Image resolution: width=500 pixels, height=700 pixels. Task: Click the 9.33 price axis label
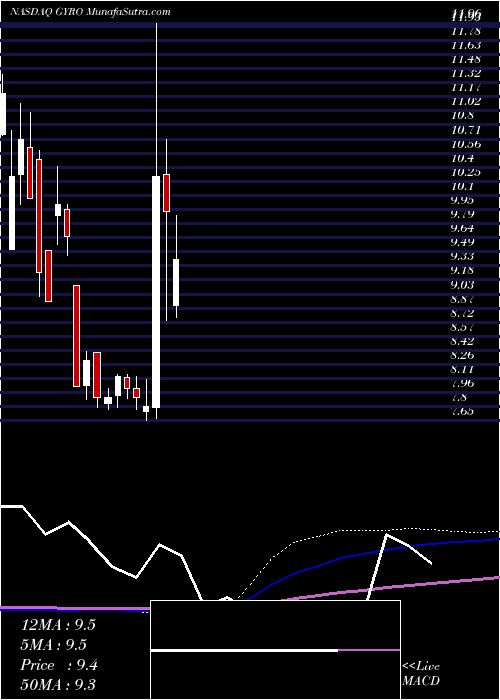tap(462, 257)
